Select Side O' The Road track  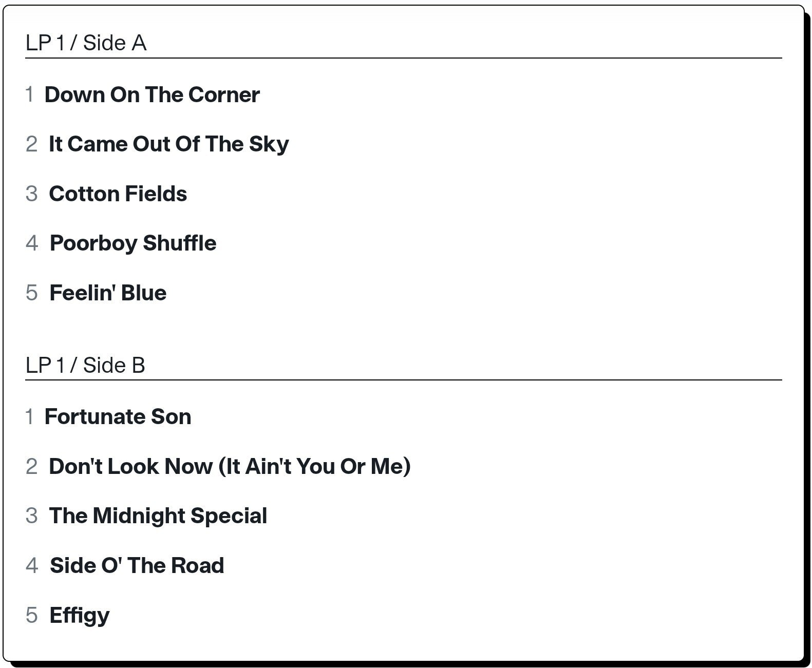click(x=137, y=566)
